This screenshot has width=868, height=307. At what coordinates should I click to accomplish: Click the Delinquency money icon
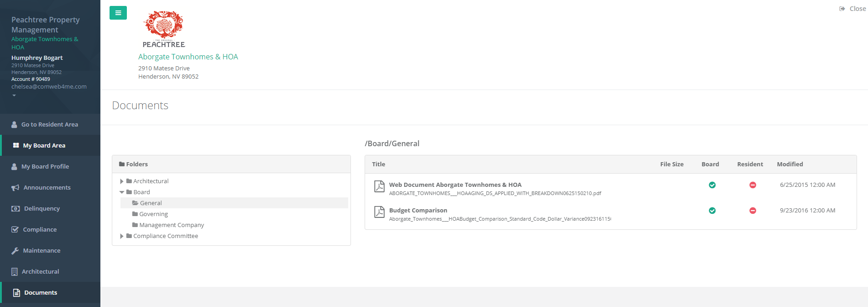(x=16, y=209)
